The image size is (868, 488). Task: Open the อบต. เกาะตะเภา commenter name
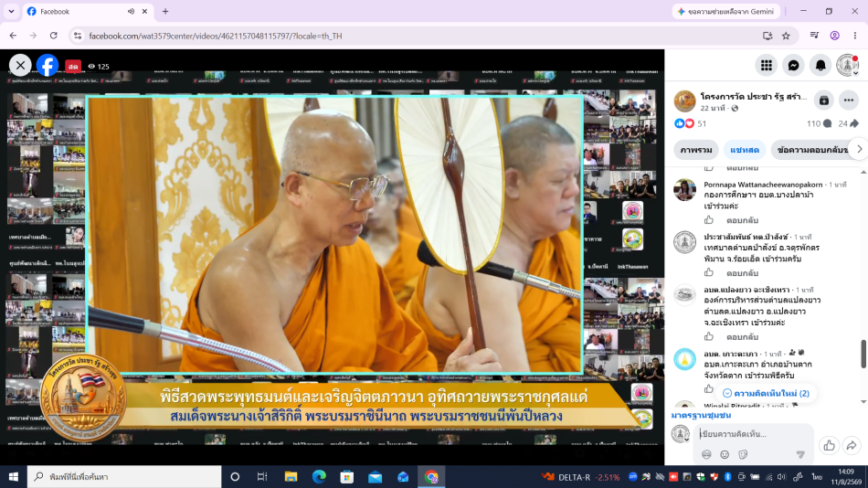coord(731,354)
